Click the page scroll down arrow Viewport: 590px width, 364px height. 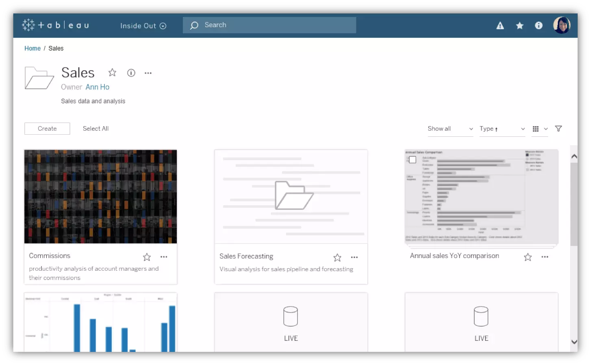pos(574,342)
